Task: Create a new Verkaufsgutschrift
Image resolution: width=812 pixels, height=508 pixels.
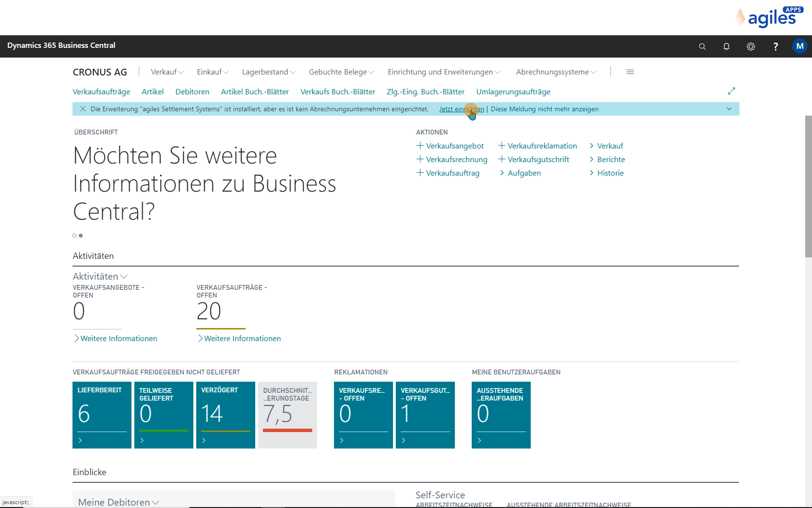Action: [x=534, y=159]
